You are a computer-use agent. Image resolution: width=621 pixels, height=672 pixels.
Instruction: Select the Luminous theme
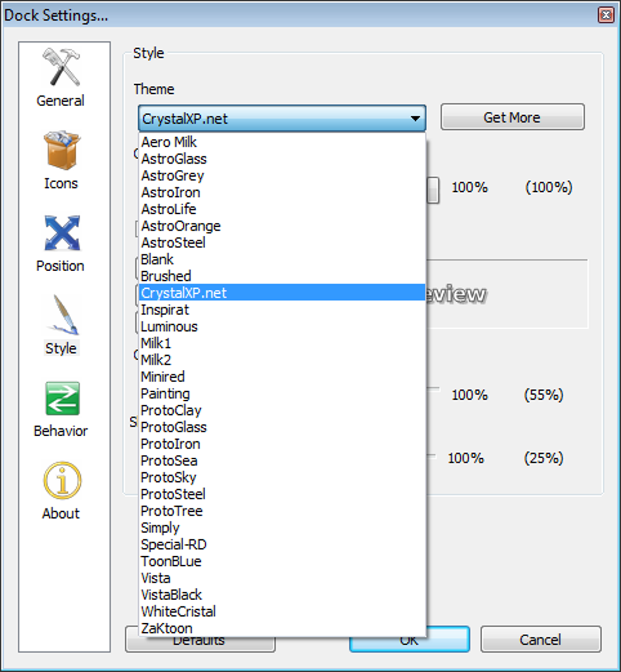pos(169,327)
